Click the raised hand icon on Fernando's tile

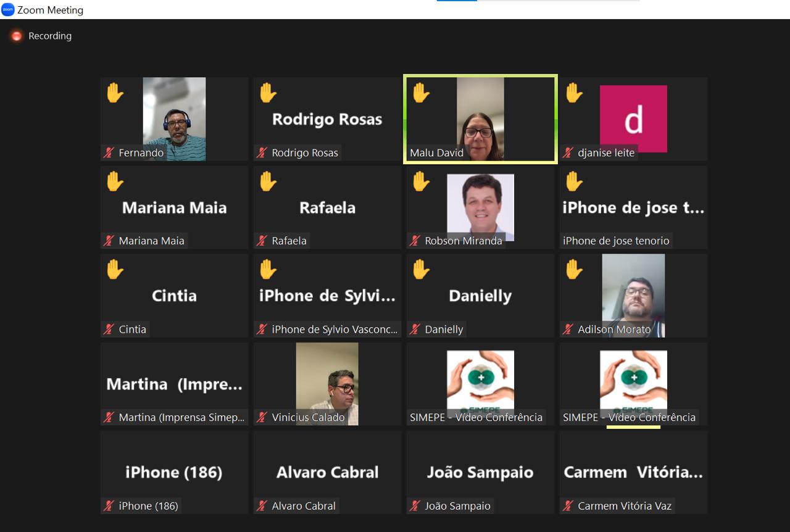[115, 93]
